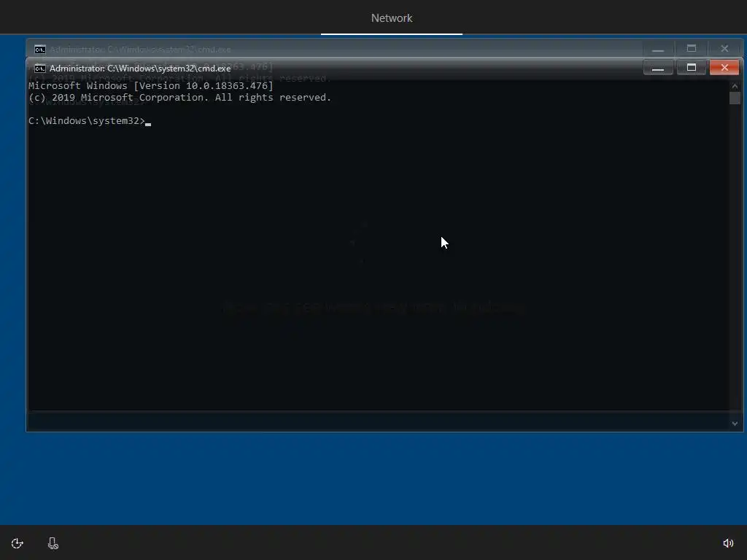Click scrollbar up arrow in cmd window
This screenshot has height=560, width=747.
(x=735, y=86)
